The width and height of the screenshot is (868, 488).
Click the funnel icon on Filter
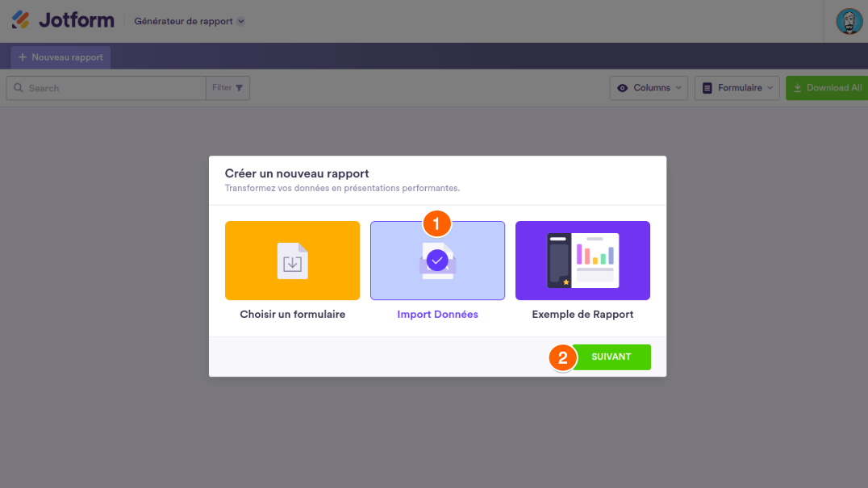(x=240, y=88)
